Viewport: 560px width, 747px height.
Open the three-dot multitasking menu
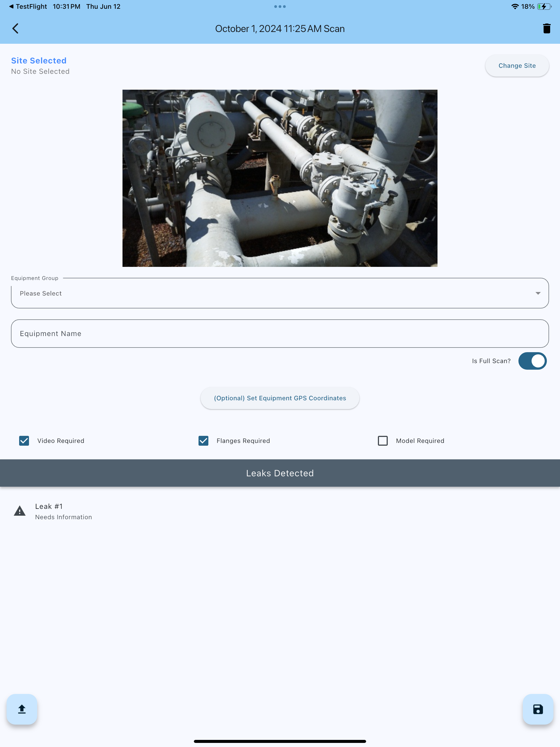click(280, 6)
